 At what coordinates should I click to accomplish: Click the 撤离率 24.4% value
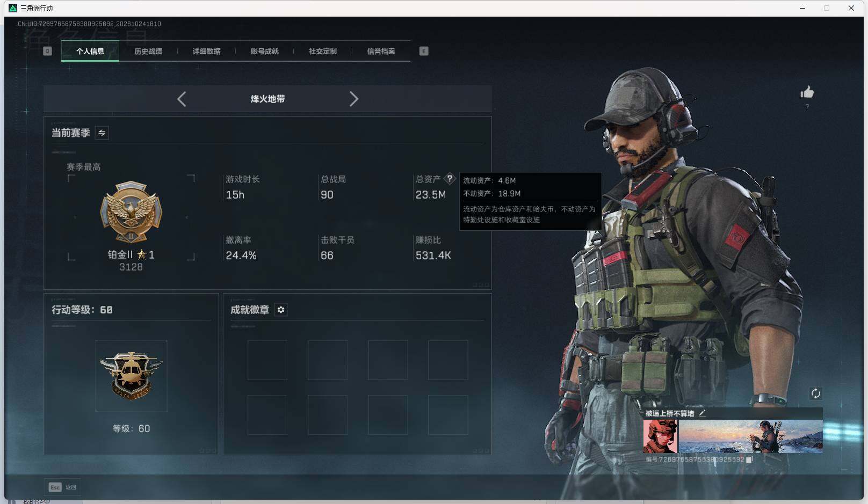(241, 255)
